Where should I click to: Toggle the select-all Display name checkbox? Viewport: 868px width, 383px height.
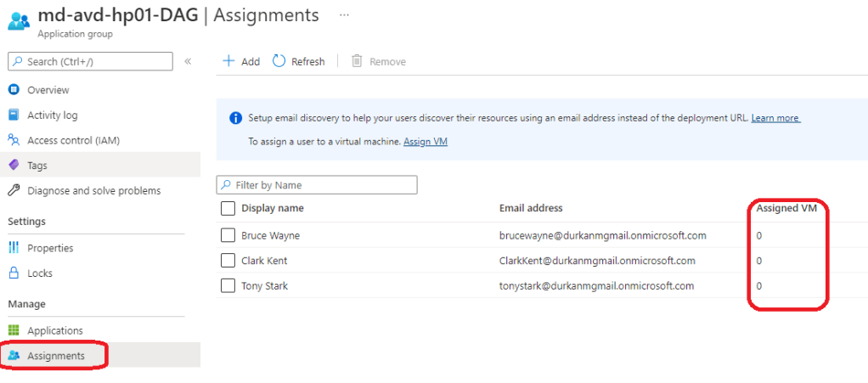[228, 208]
